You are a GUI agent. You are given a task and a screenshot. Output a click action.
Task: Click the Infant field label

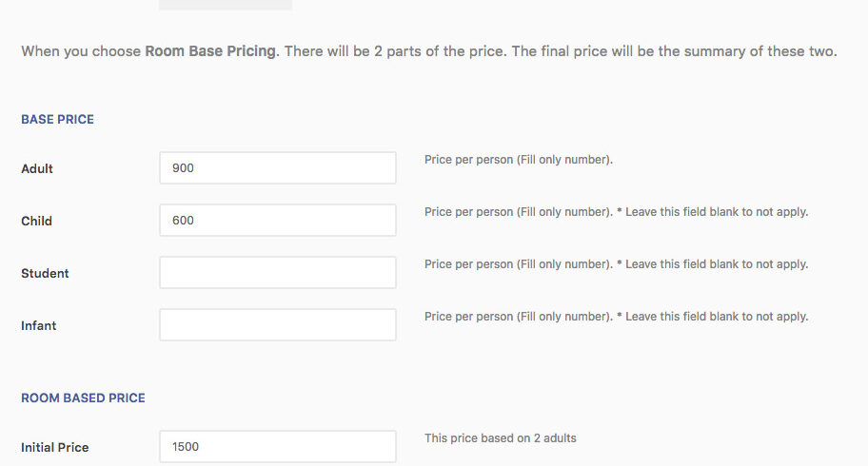pyautogui.click(x=39, y=326)
